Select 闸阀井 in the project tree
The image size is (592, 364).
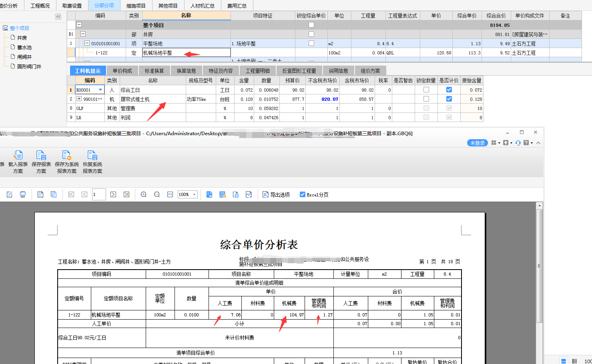tap(24, 57)
